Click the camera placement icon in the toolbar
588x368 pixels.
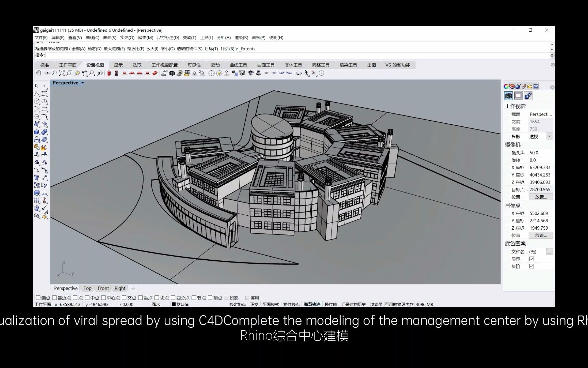pos(171,74)
